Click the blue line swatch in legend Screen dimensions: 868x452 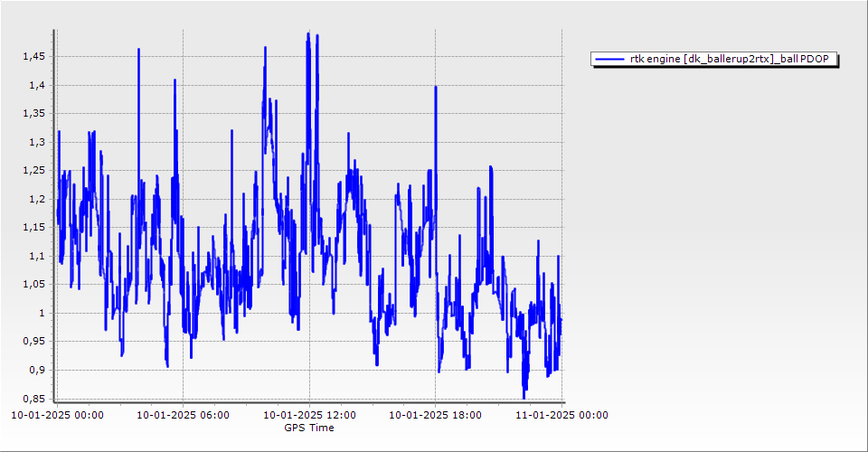pos(610,59)
